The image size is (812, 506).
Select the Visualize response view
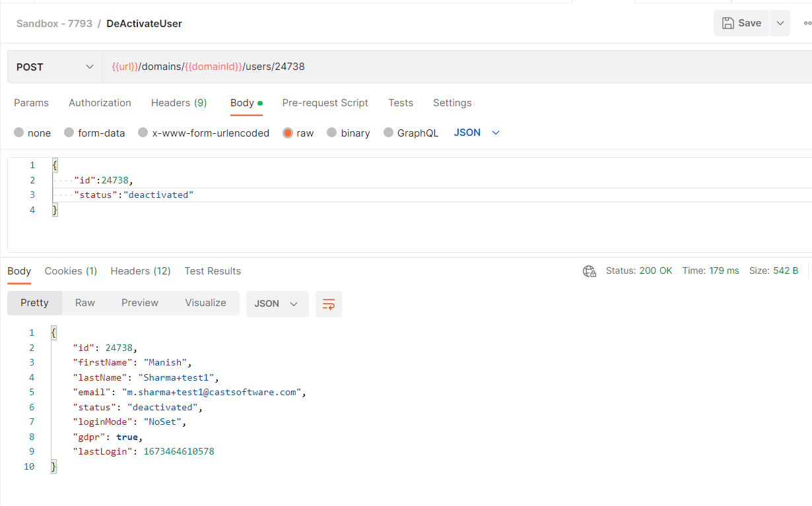[x=205, y=303]
